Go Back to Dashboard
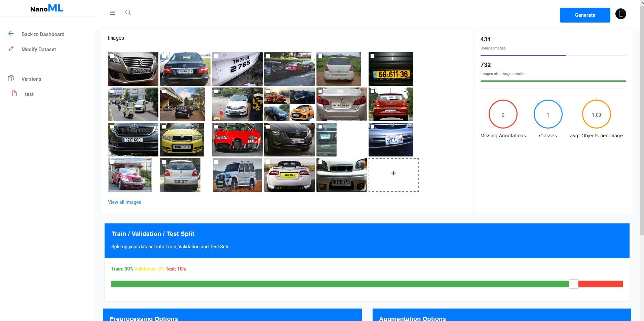 43,34
